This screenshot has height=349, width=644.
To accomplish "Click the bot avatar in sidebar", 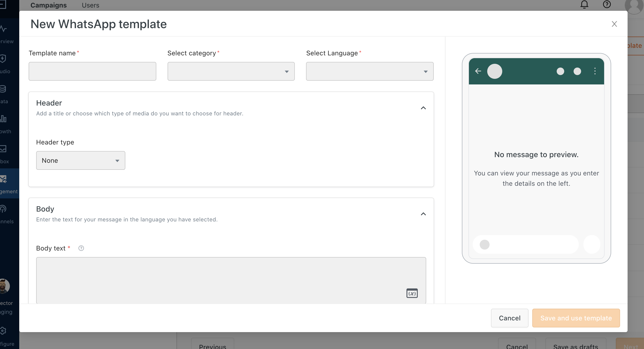I will (x=4, y=286).
